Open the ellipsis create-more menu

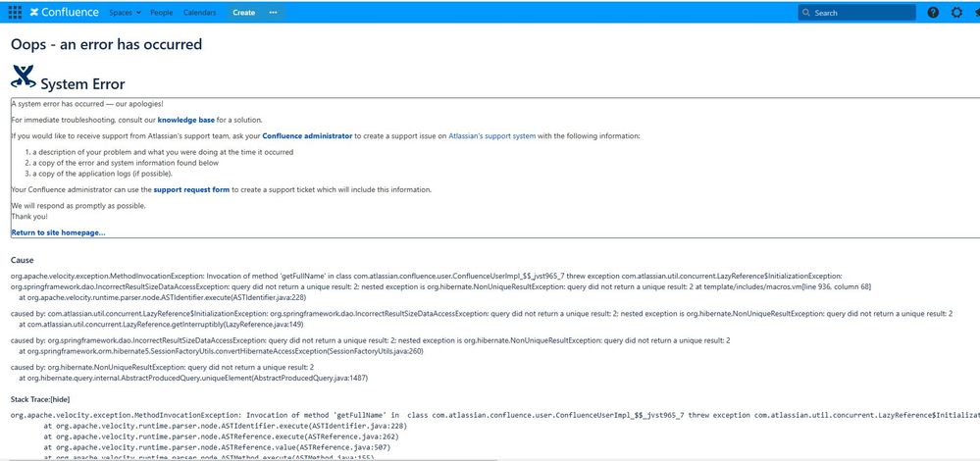point(273,13)
